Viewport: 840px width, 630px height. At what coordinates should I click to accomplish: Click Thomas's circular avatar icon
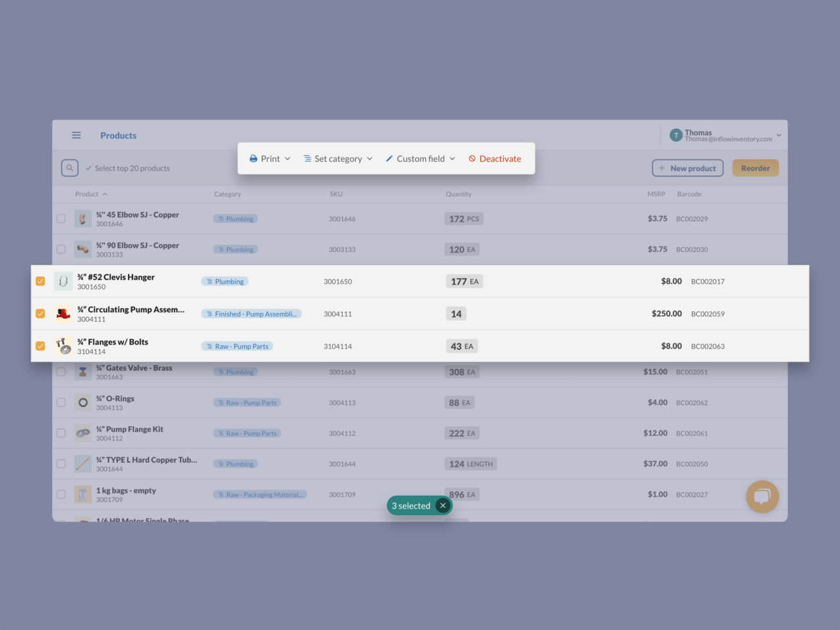tap(676, 135)
